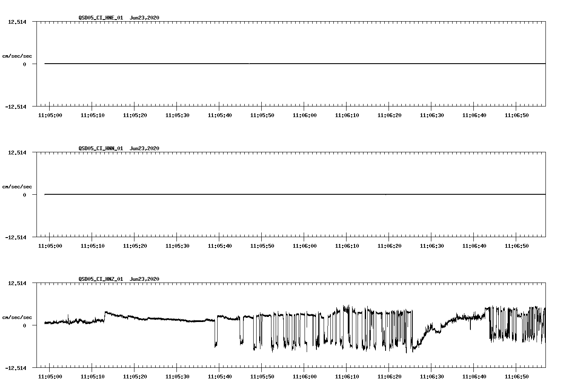Click the 12.514 upper limit on HNN plot
Image resolution: width=576 pixels, height=392 pixels.
17,152
